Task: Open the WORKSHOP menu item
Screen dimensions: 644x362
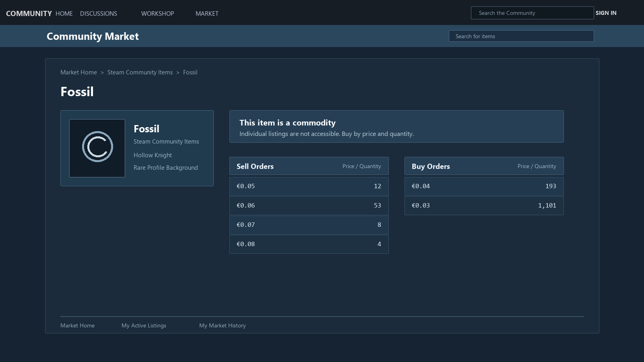Action: coord(157,13)
